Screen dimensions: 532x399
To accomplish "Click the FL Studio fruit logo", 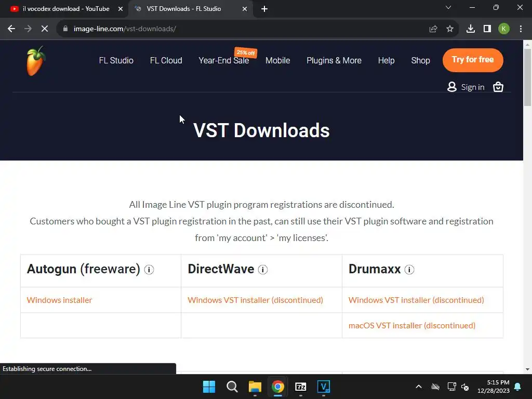I will coord(36,61).
